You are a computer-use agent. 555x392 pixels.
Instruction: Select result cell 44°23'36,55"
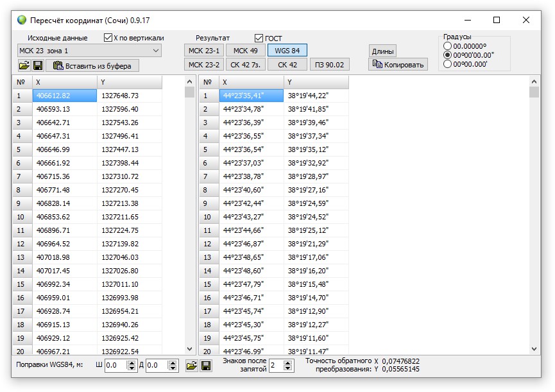(252, 136)
